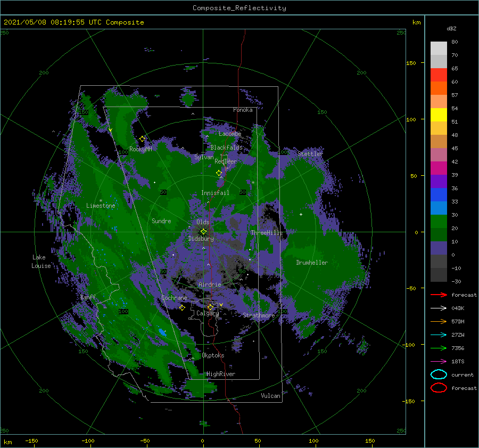Pick the light blue swatch between 33 and 30
This screenshot has width=479, height=448.
coord(439,208)
